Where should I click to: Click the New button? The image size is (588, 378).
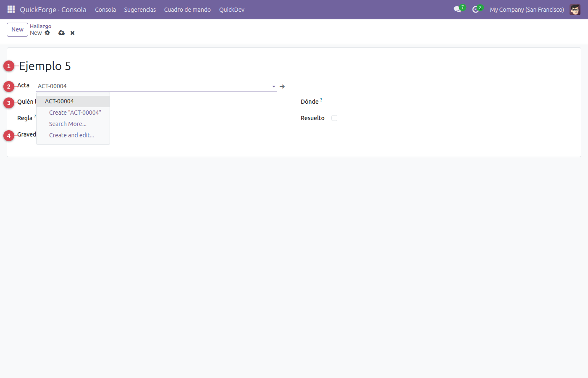pyautogui.click(x=17, y=29)
